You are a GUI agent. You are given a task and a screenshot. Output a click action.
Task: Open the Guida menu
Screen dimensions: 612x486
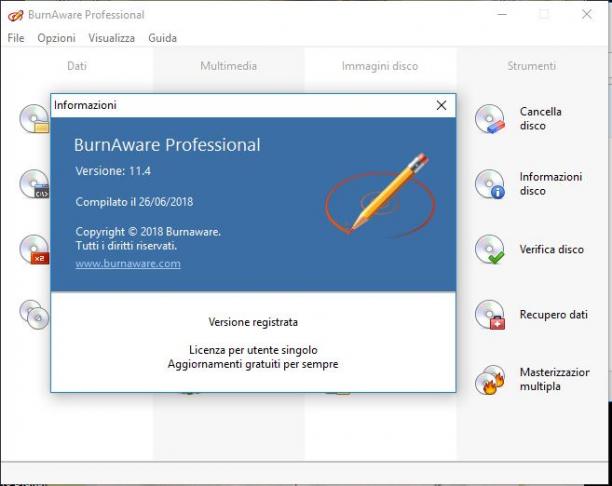coord(162,38)
